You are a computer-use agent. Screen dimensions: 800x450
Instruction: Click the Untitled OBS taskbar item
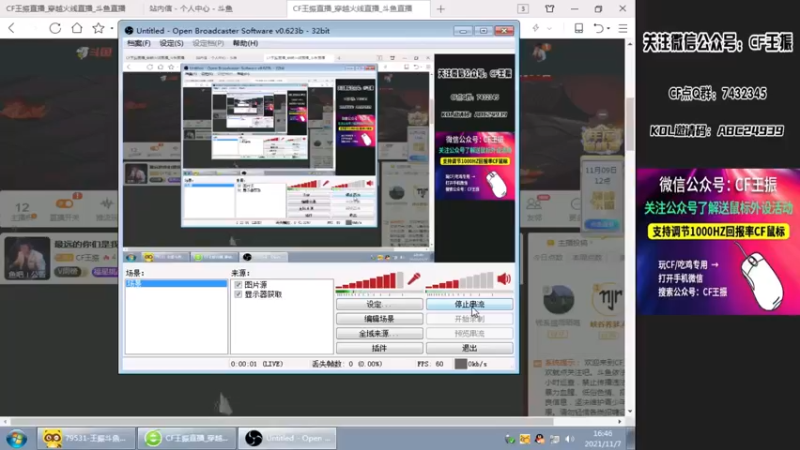[287, 438]
